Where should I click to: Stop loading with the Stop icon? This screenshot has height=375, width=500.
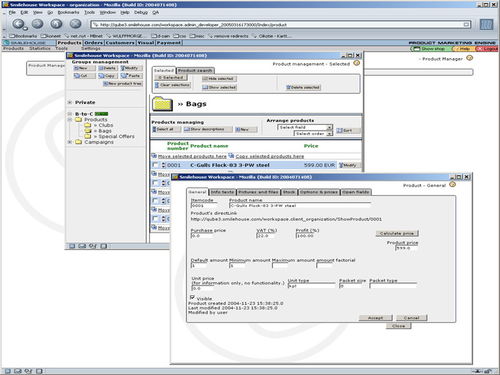tap(75, 24)
